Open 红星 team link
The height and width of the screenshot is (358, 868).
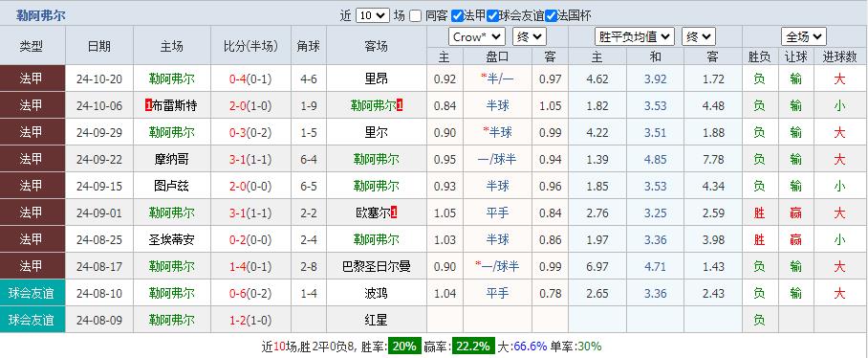tap(377, 320)
